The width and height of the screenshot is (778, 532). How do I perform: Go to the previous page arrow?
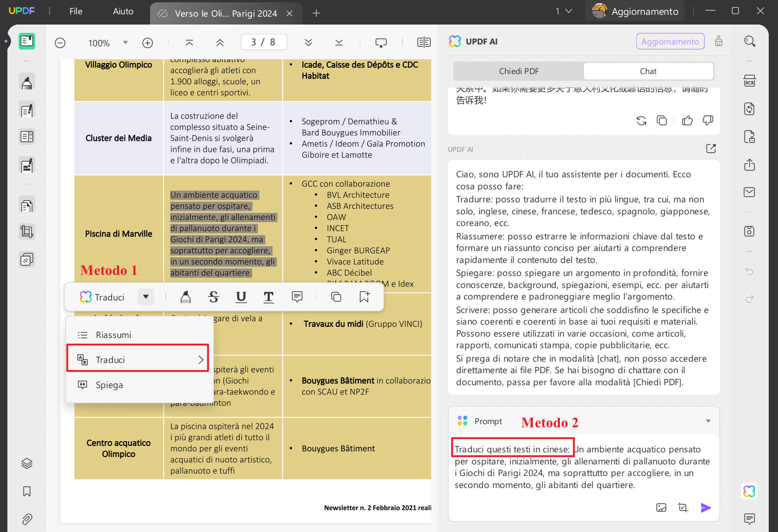coord(220,43)
